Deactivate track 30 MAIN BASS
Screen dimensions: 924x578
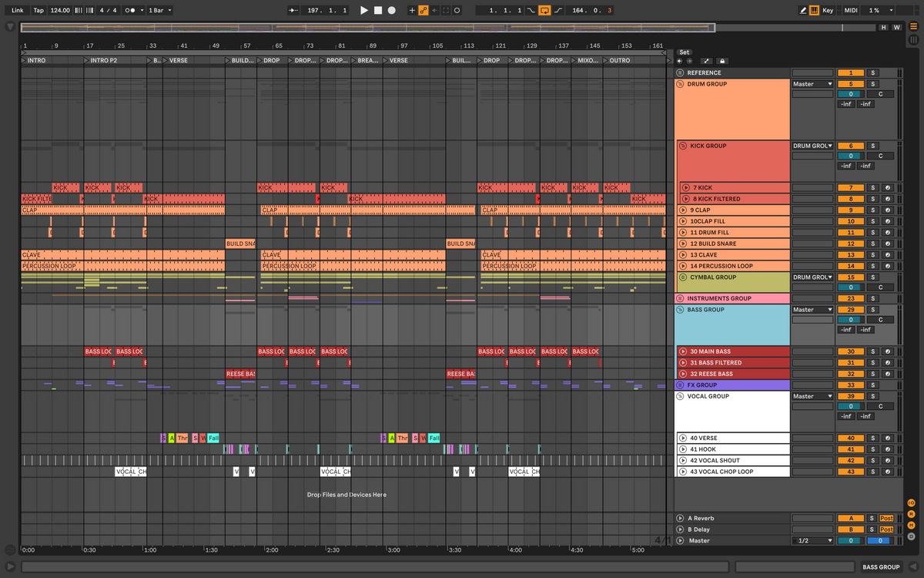850,351
